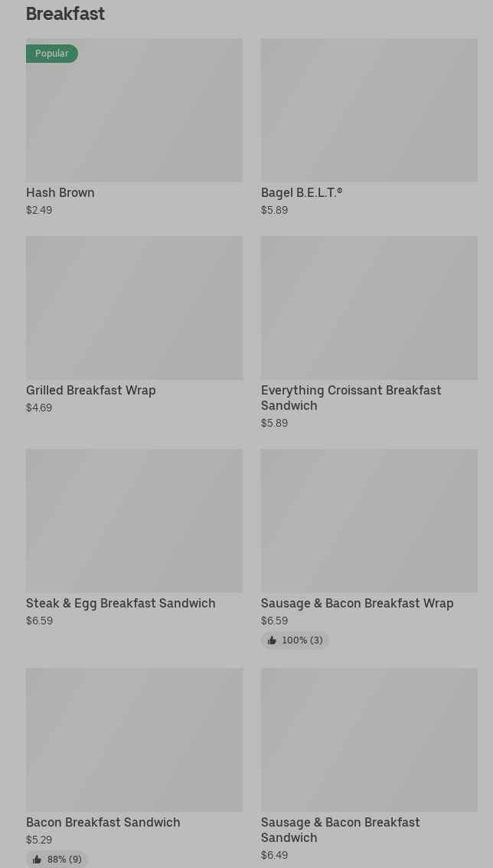Choose the Bacon Breakfast Sandwich title
The image size is (493, 868).
103,823
